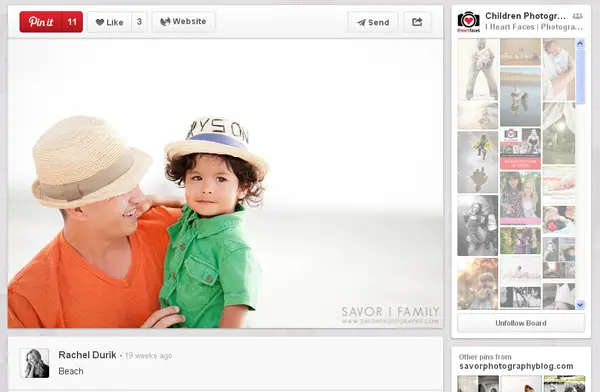
Task: Click the like count 3
Action: (x=139, y=22)
